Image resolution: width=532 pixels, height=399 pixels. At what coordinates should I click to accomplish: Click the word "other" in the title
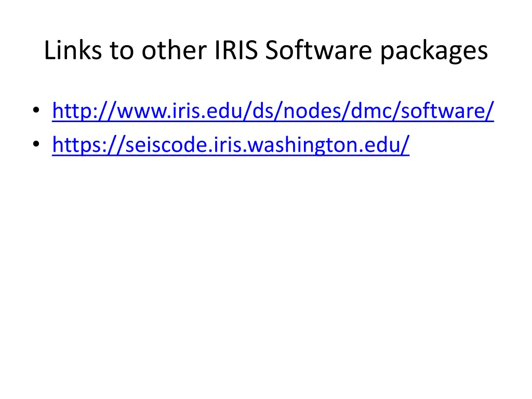(x=172, y=50)
